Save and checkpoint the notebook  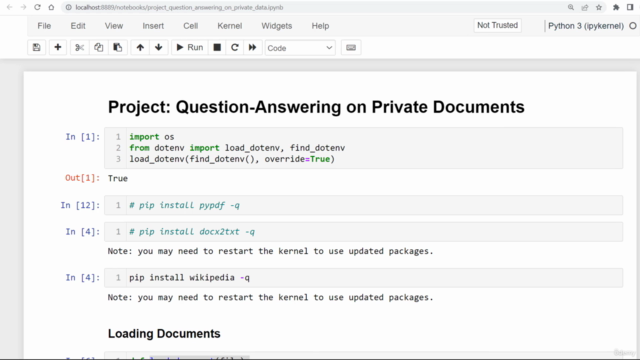click(x=36, y=48)
